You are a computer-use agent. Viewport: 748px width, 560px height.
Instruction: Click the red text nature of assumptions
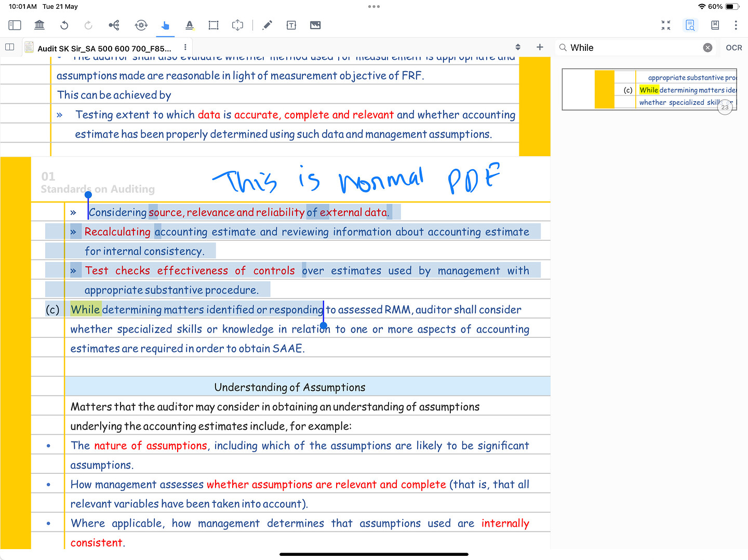(x=151, y=446)
